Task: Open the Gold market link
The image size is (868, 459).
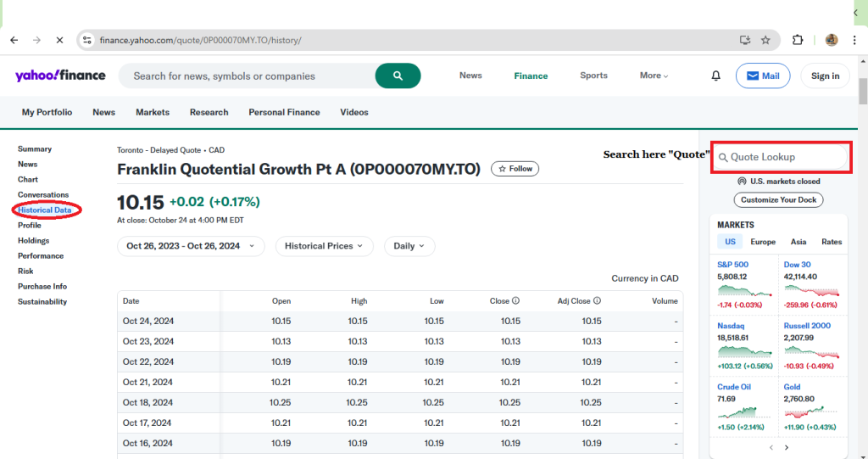Action: point(793,386)
